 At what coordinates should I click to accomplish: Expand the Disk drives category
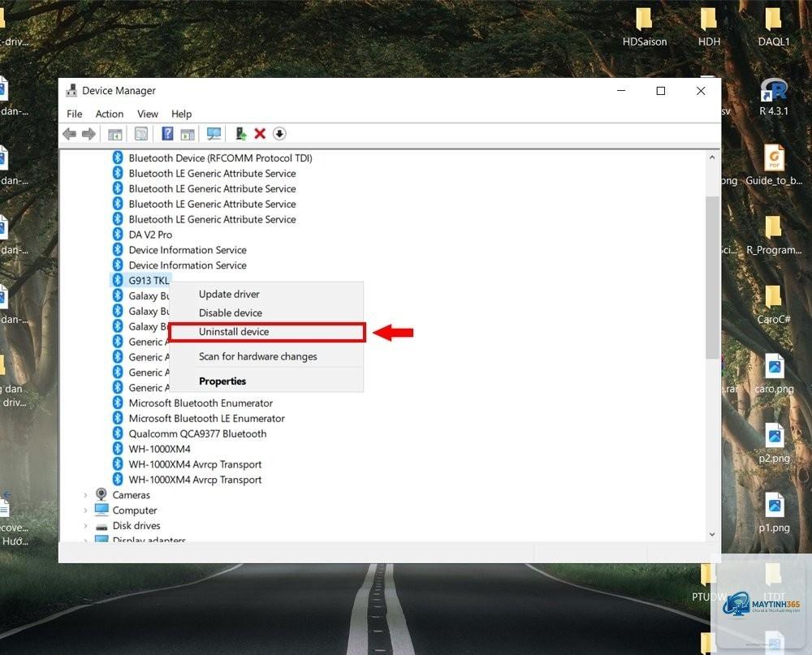coord(85,526)
